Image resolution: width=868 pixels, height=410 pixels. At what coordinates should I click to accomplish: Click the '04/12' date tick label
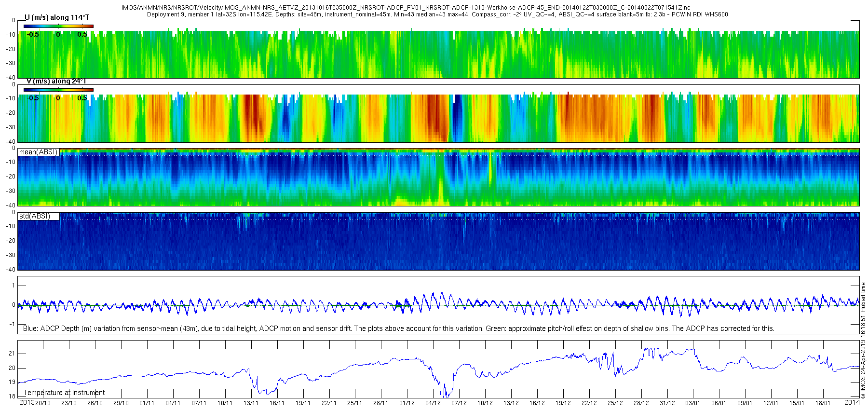tap(433, 403)
